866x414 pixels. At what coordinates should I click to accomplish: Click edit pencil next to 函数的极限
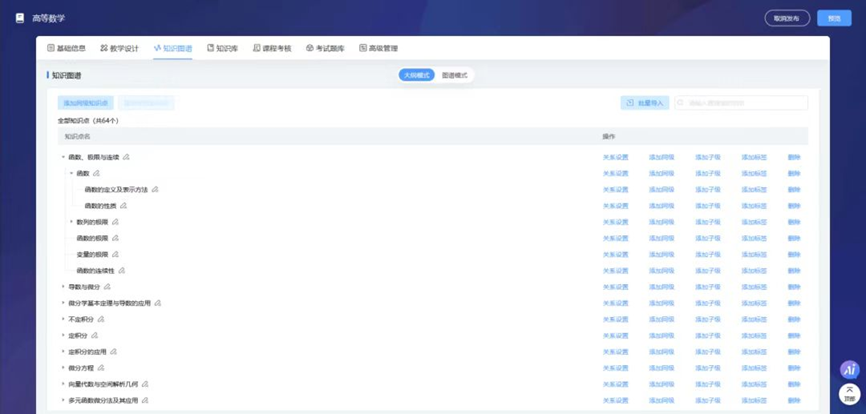click(115, 238)
